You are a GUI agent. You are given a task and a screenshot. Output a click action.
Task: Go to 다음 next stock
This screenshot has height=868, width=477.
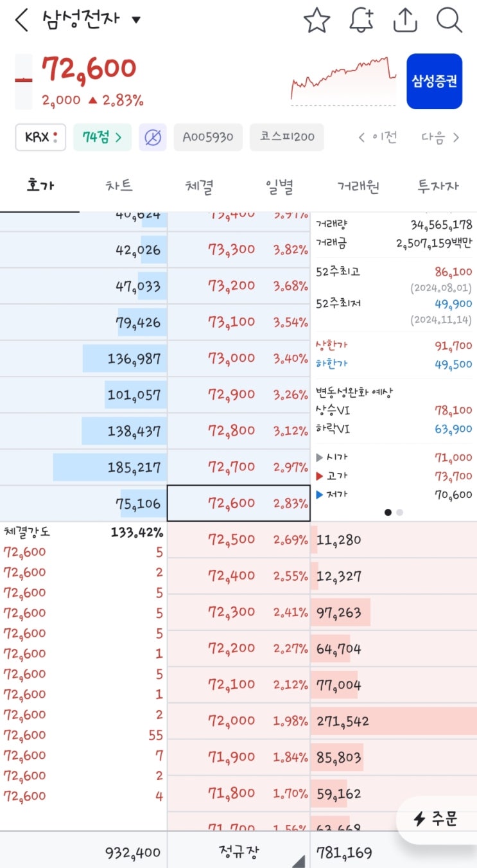tap(440, 137)
